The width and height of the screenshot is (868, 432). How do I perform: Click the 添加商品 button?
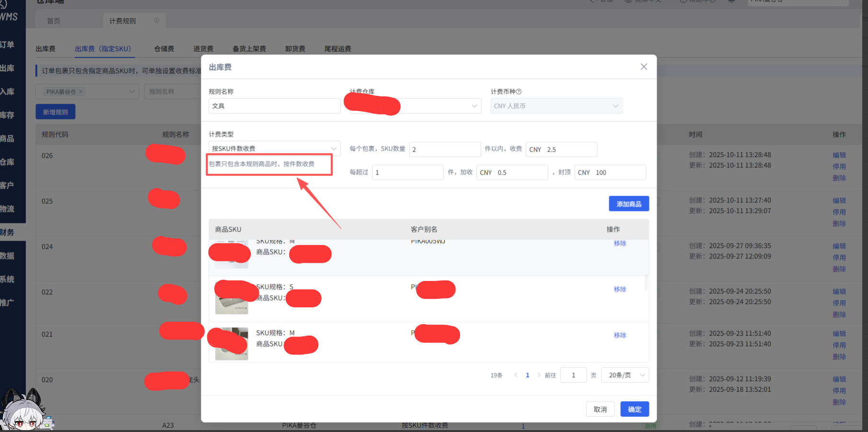628,204
